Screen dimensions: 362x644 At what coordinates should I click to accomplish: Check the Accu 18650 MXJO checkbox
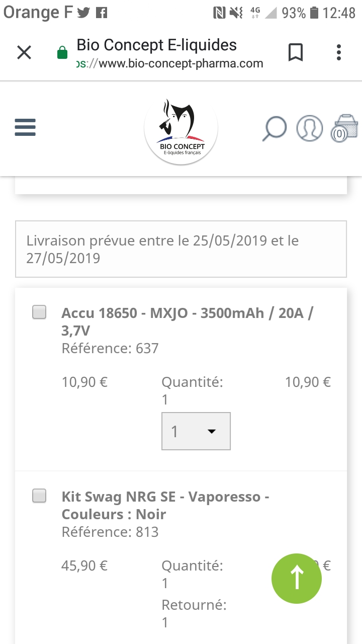[x=39, y=312]
